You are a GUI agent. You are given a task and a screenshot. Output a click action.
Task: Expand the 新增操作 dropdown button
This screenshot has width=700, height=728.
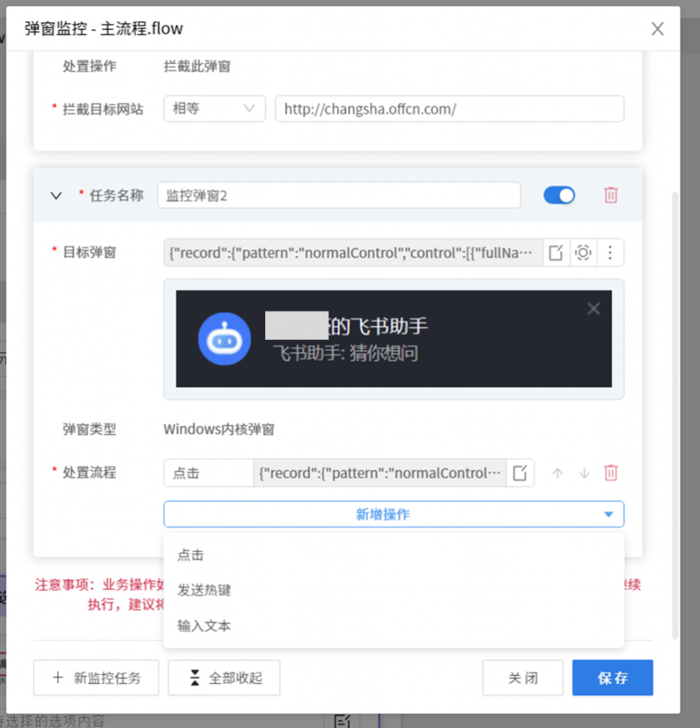tap(394, 514)
